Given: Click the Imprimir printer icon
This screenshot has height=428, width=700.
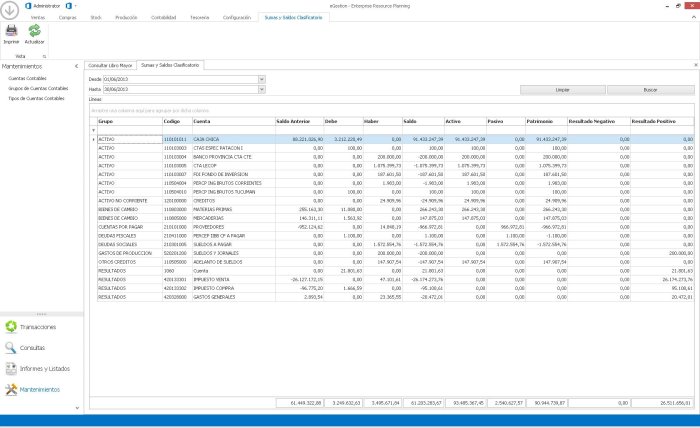Looking at the screenshot, I should coord(11,33).
